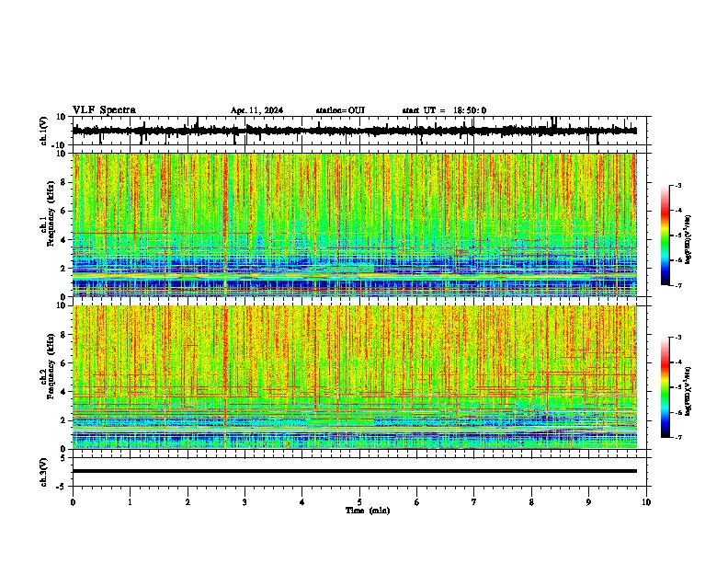The width and height of the screenshot is (728, 563).
Task: Click the ch.2 frequency tick label "6"
Action: point(63,363)
